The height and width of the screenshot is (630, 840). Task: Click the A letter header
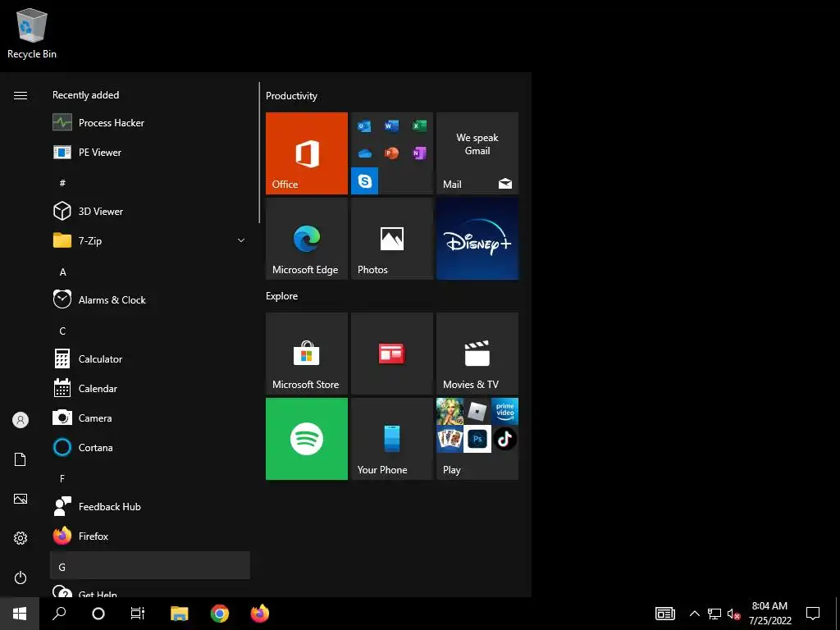62,272
